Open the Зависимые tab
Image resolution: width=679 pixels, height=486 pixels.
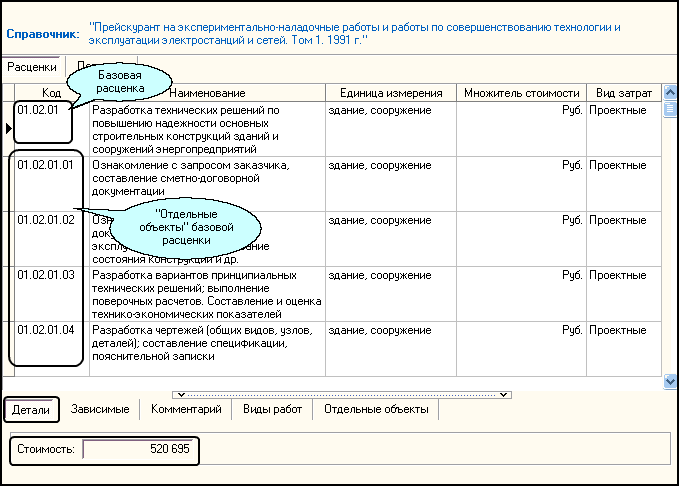pyautogui.click(x=97, y=409)
